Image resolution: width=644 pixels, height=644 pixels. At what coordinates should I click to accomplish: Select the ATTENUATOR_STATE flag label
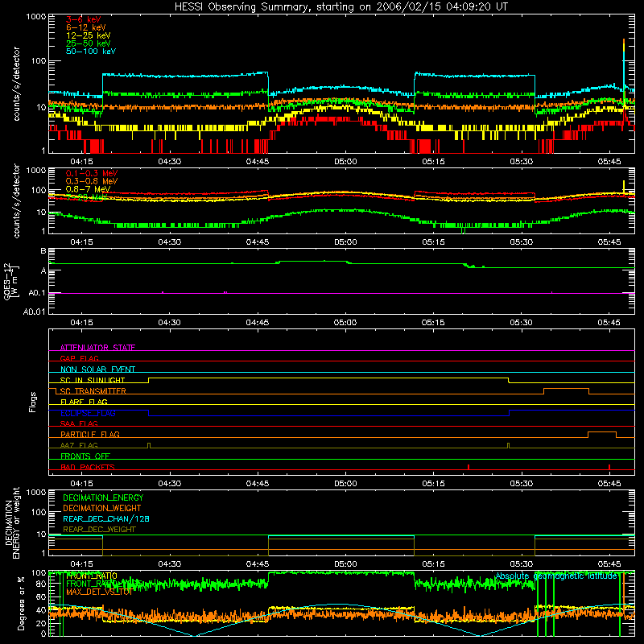point(97,348)
